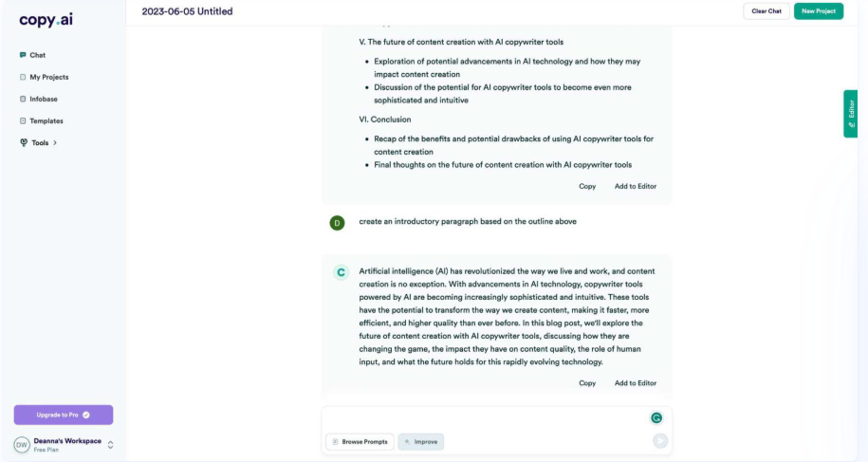Click the Improve prompt button
The height and width of the screenshot is (462, 868).
pyautogui.click(x=421, y=441)
